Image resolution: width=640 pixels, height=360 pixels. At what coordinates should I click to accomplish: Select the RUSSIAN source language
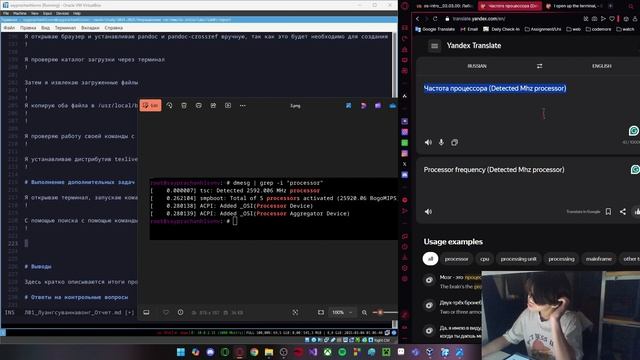pyautogui.click(x=477, y=66)
